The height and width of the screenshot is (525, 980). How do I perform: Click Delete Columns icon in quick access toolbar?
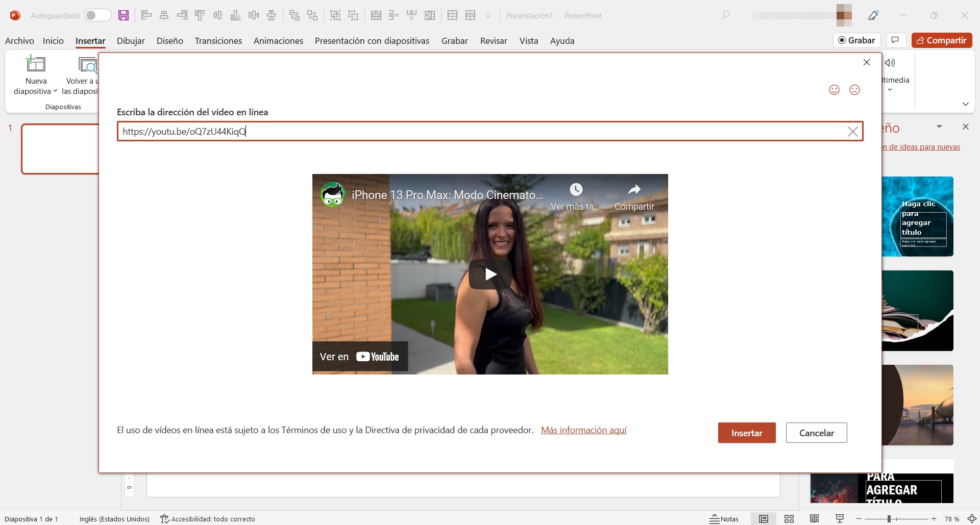click(412, 15)
